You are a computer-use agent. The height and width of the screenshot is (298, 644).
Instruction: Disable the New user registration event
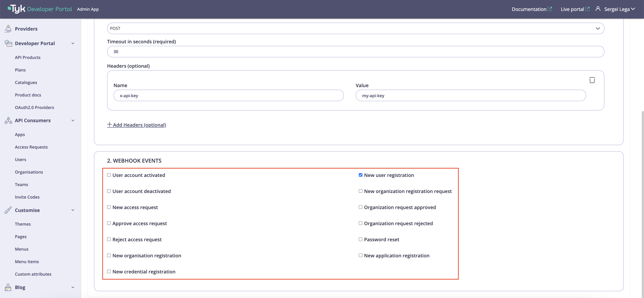click(x=360, y=175)
